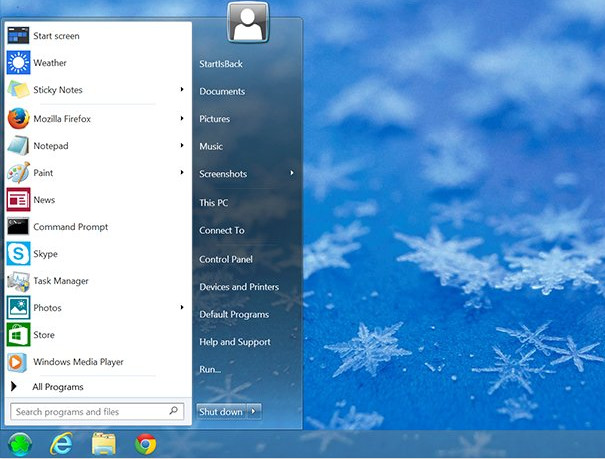Expand the Screenshots submenu arrow

(292, 173)
